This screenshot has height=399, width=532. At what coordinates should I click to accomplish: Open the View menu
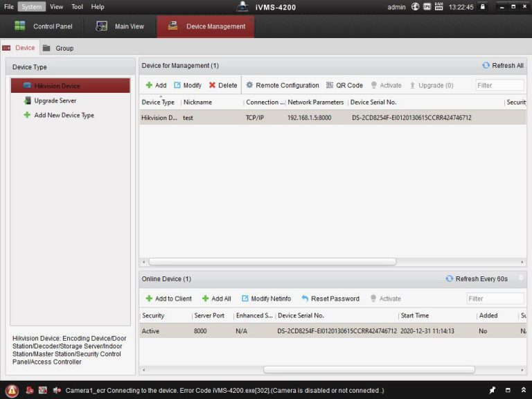pos(56,6)
